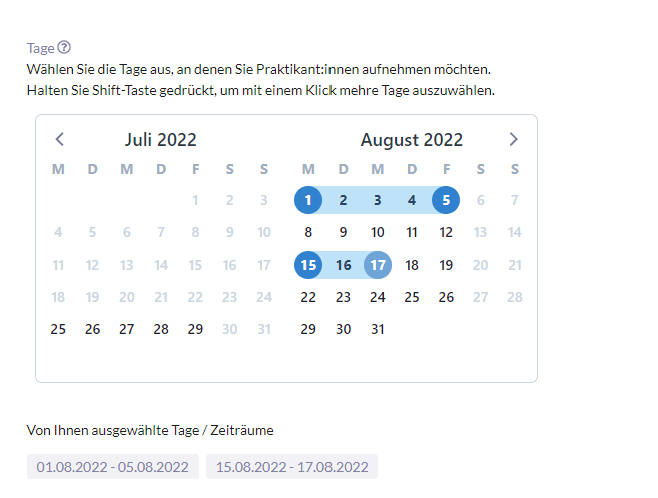Advance to next month with right chevron

click(514, 139)
